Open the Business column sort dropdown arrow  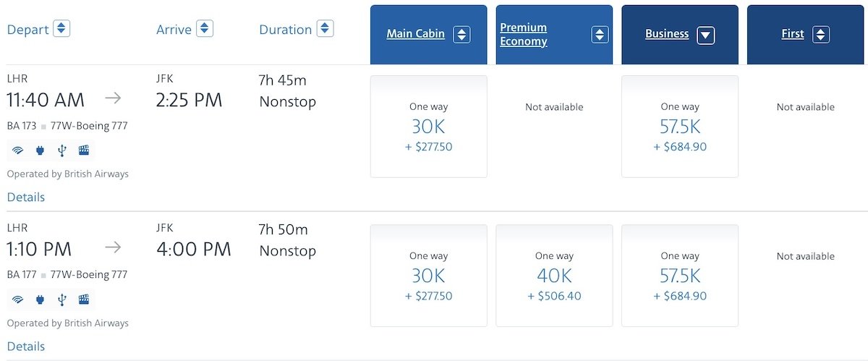pyautogui.click(x=706, y=35)
